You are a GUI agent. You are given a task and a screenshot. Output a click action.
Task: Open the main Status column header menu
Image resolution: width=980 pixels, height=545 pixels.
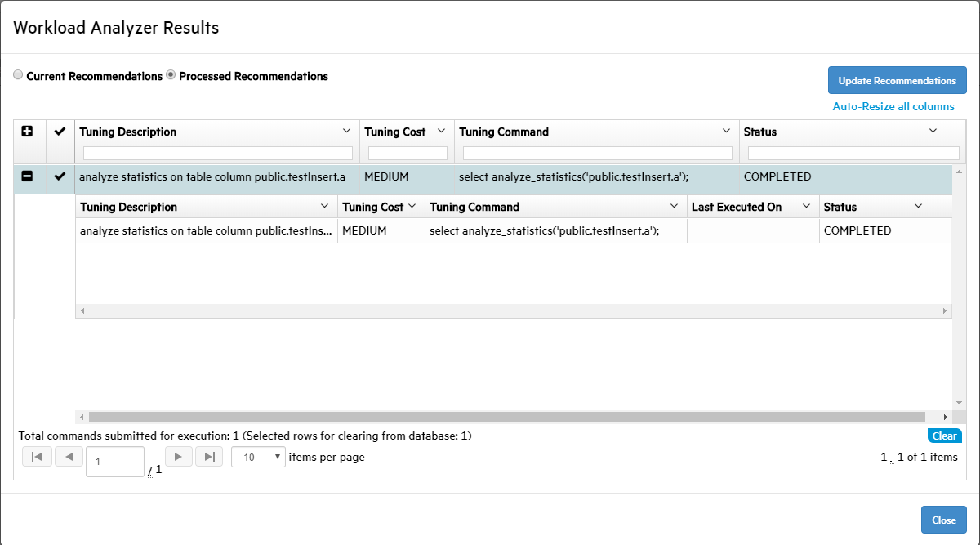pos(933,132)
